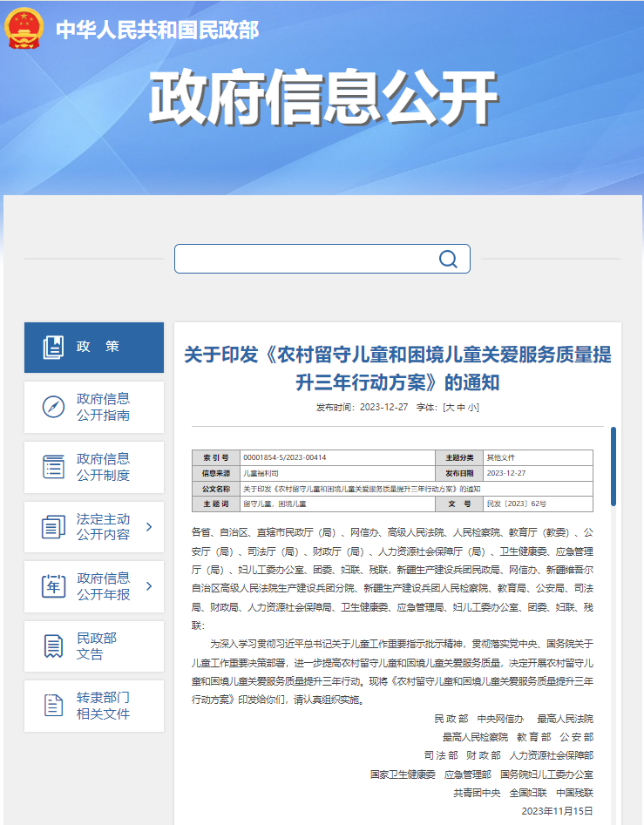The height and width of the screenshot is (825, 644).
Task: Click the policy documents icon
Action: click(x=53, y=348)
